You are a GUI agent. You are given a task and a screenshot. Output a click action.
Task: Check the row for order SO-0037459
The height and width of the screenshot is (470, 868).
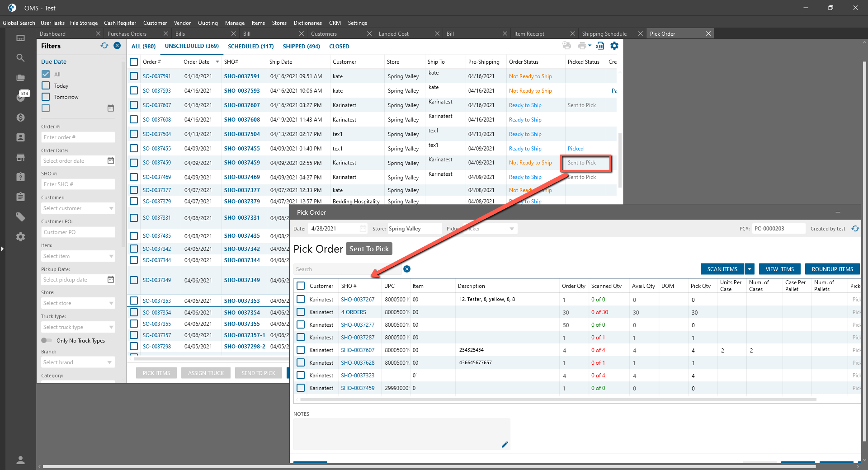tap(134, 163)
